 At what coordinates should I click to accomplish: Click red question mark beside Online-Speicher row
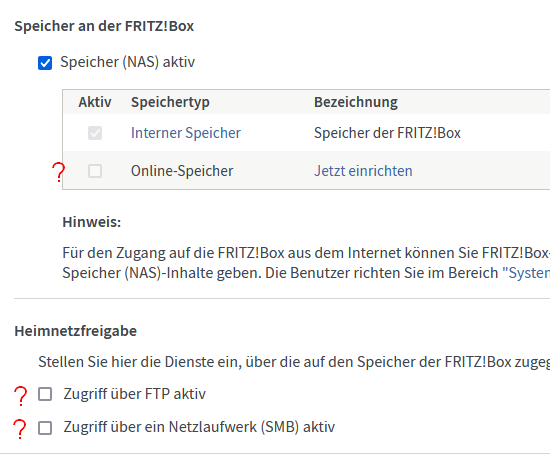[59, 172]
